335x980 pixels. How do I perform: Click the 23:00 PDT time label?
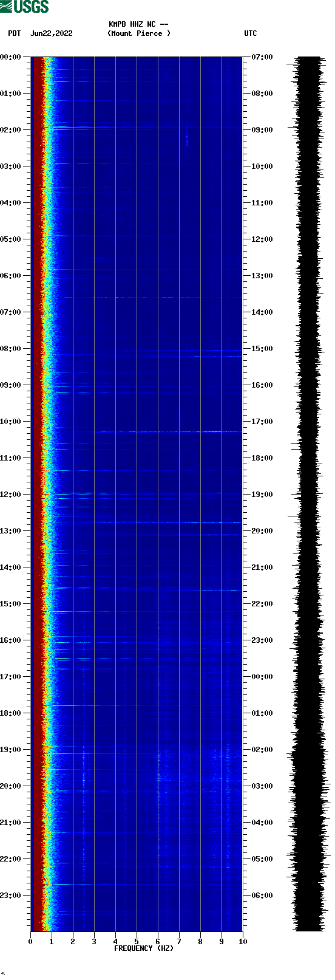[x=10, y=896]
